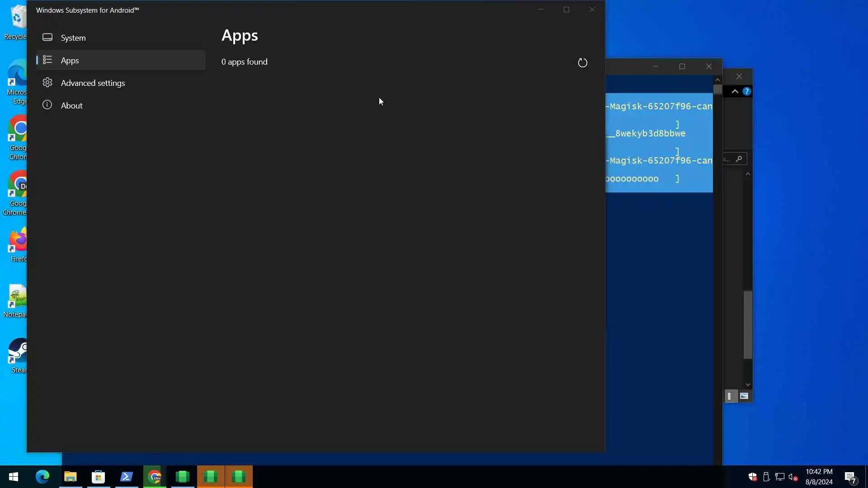Open Chrome Dev from the taskbar

tap(155, 477)
